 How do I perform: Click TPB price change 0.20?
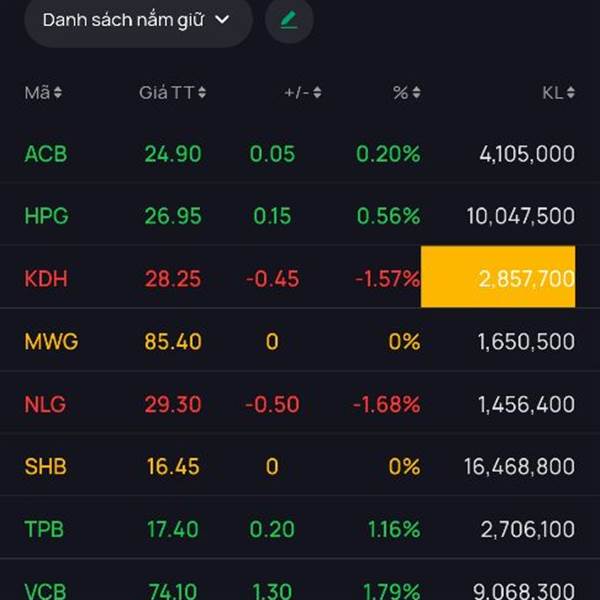click(x=272, y=529)
